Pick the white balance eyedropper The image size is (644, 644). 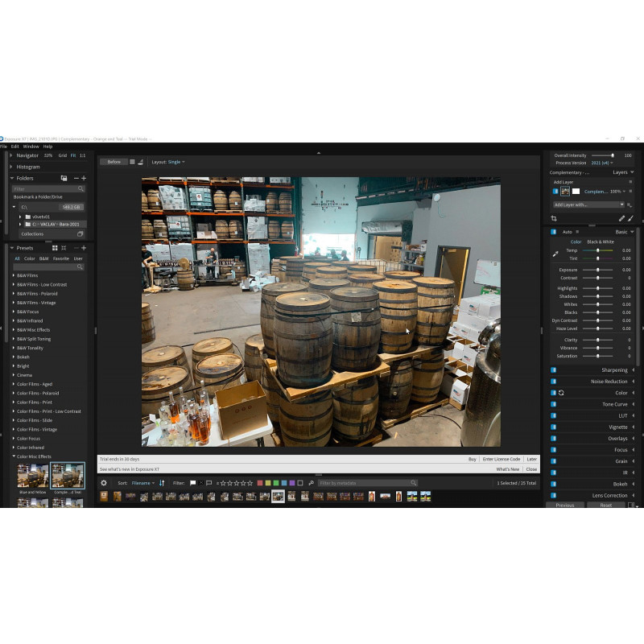pos(555,254)
